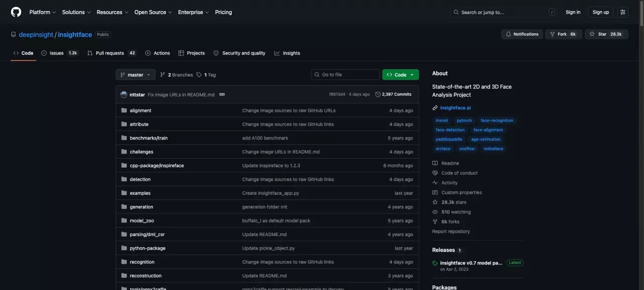Open insightface v0.7 model pack release
Viewport: 644px width, 290px height.
pos(471,263)
